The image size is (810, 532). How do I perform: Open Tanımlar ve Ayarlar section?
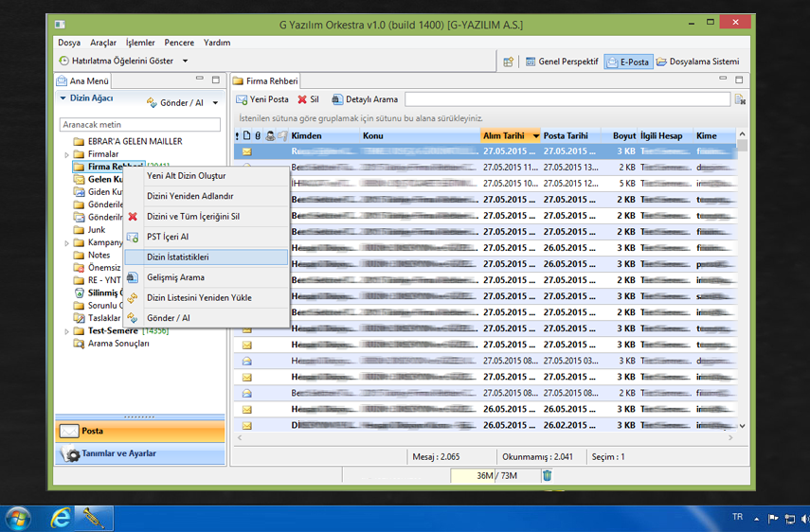pos(140,453)
